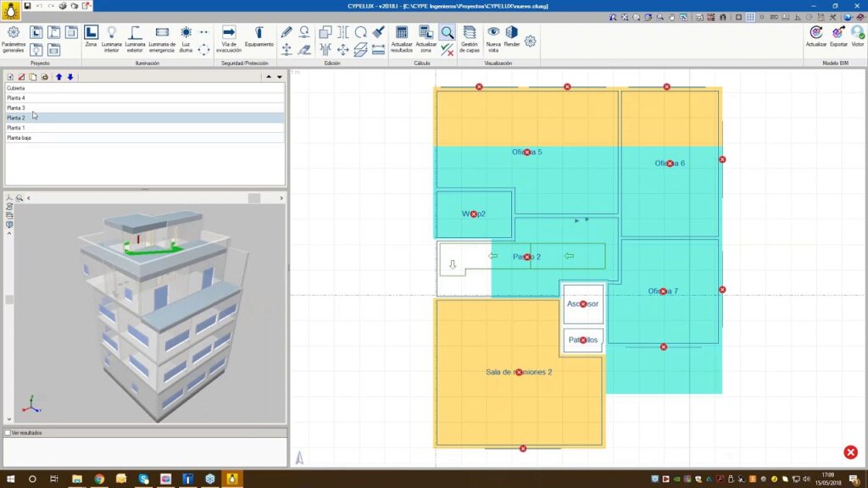Open the Equipamiento tool
The height and width of the screenshot is (488, 868).
coord(259,36)
